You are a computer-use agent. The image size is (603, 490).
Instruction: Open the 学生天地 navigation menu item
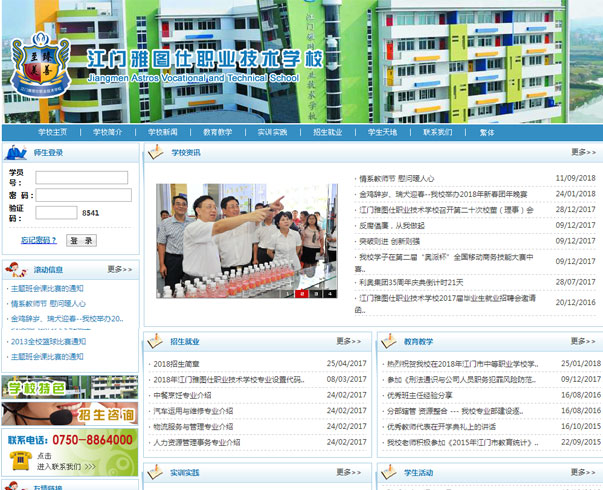[x=382, y=132]
